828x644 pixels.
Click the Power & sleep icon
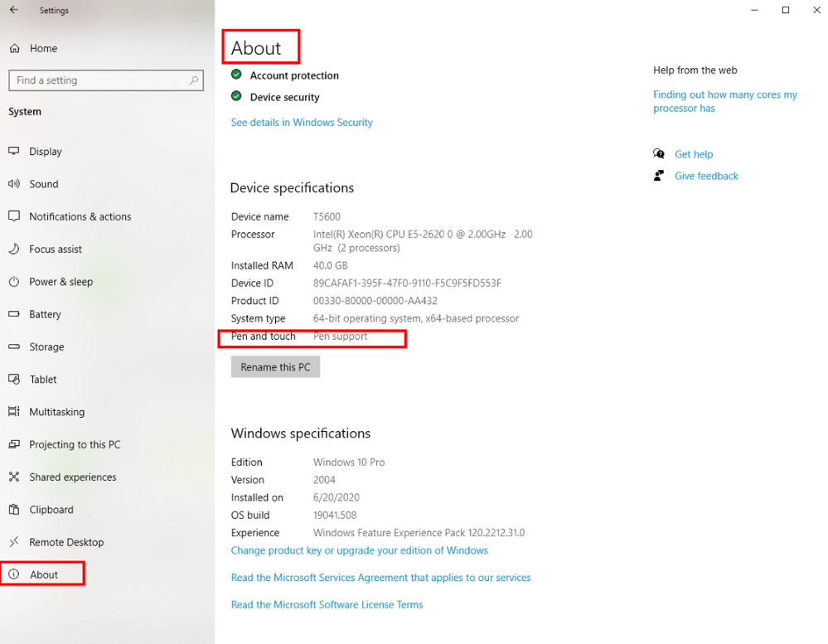[x=14, y=281]
